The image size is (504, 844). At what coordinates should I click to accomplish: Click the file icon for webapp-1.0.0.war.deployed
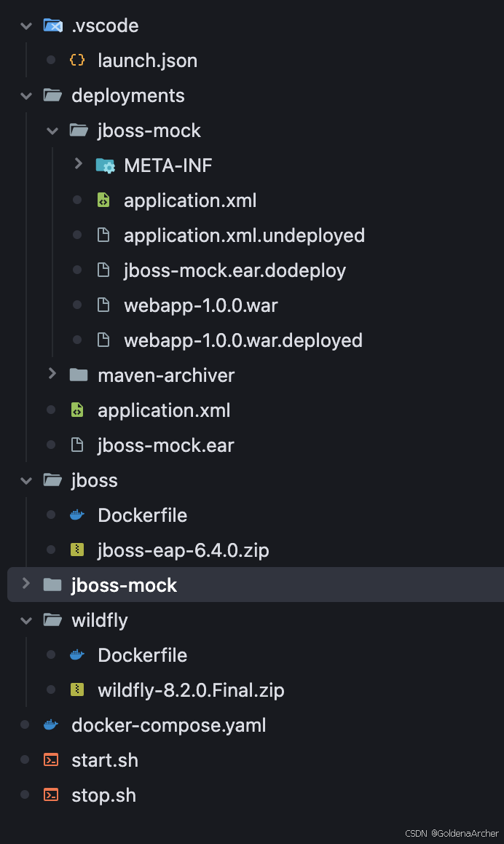pos(103,340)
